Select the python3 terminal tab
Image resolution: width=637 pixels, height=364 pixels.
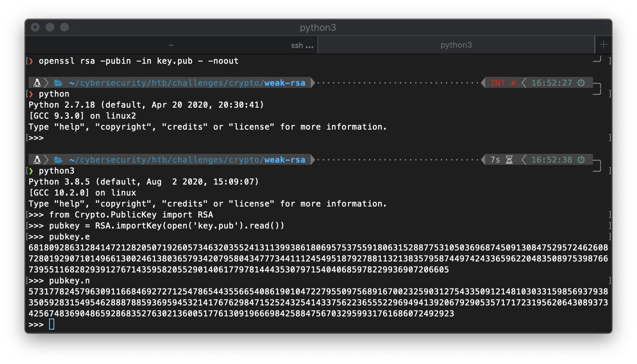[456, 45]
